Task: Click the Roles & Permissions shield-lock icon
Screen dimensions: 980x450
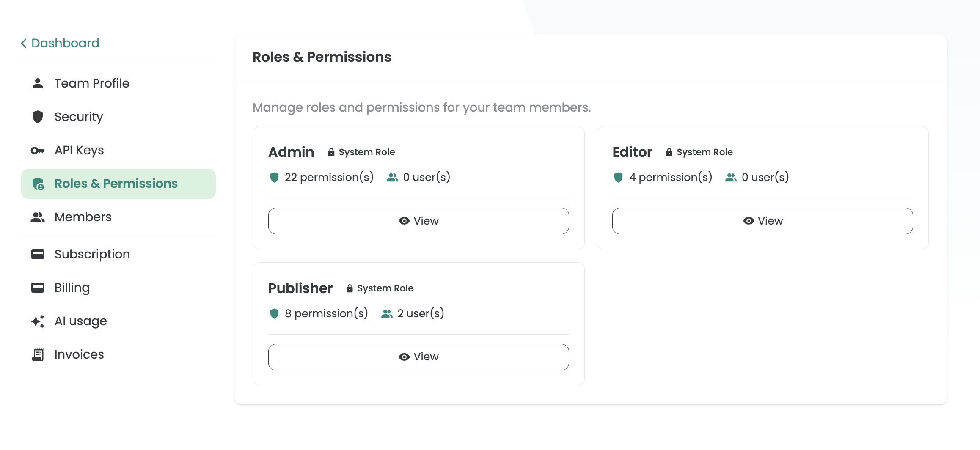Action: pos(38,184)
